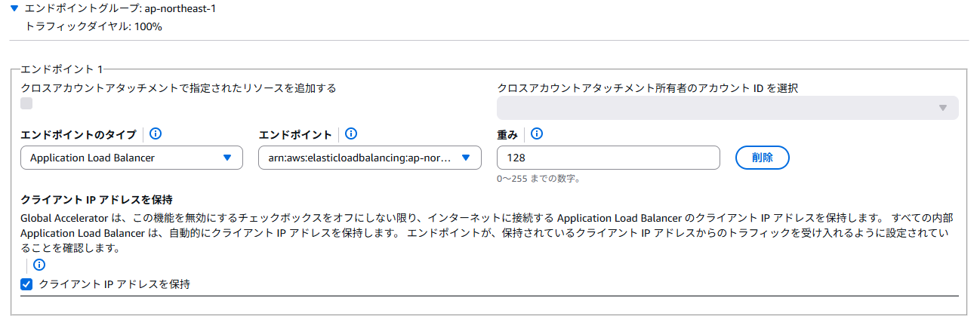The height and width of the screenshot is (322, 980).
Task: Click info icon next to エンドポイント label
Action: pyautogui.click(x=351, y=134)
